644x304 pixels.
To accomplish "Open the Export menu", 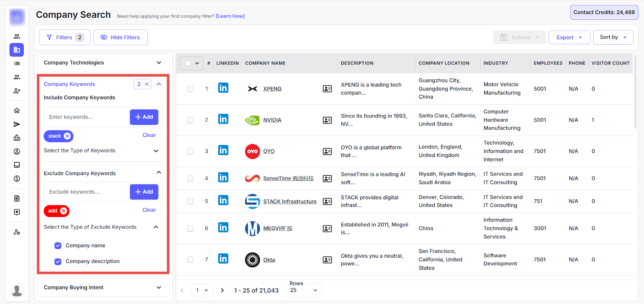I will click(x=569, y=37).
